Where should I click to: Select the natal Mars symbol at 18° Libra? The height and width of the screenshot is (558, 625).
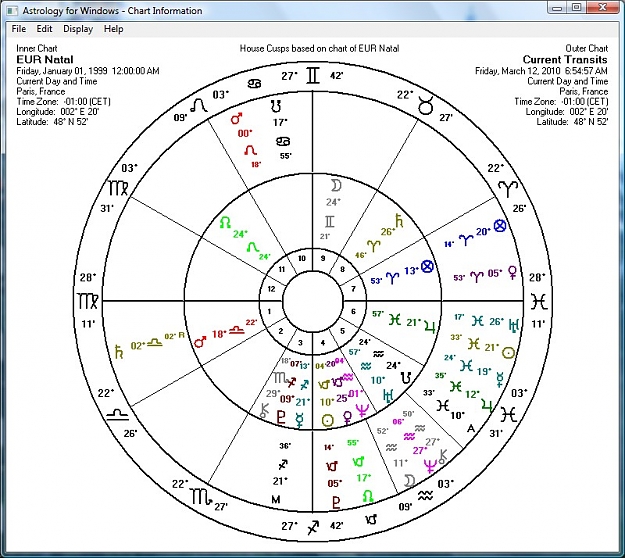pyautogui.click(x=200, y=342)
